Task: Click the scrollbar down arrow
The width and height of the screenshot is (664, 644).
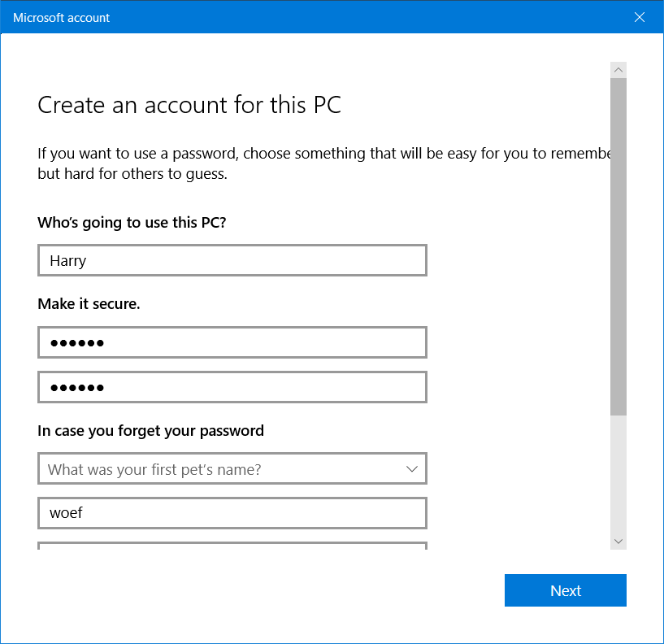Action: 618,542
